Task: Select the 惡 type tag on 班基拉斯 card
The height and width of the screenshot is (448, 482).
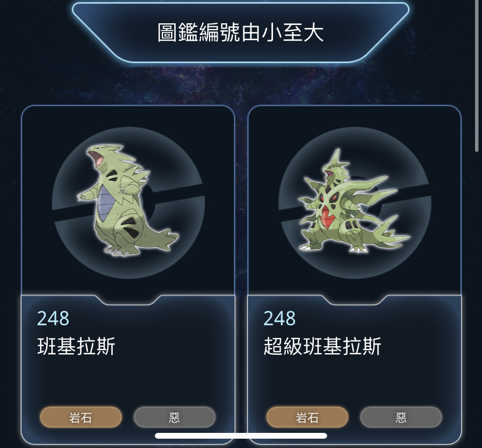Action: 175,417
